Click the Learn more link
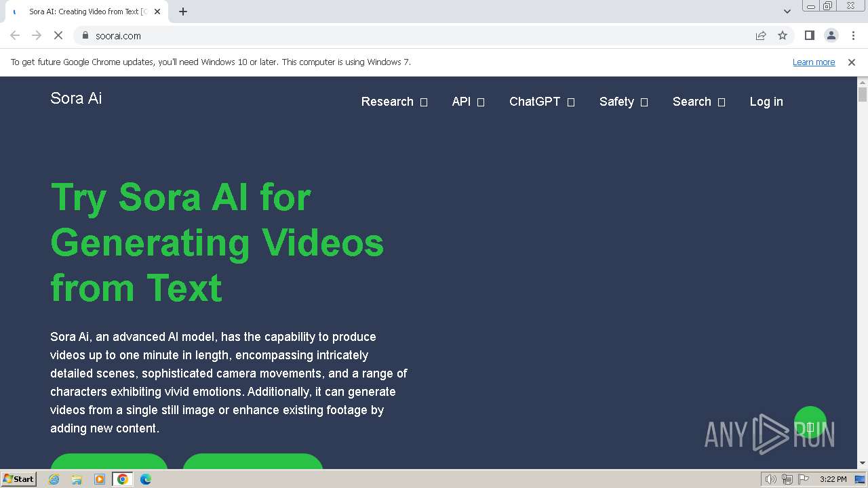This screenshot has height=488, width=868. click(814, 62)
